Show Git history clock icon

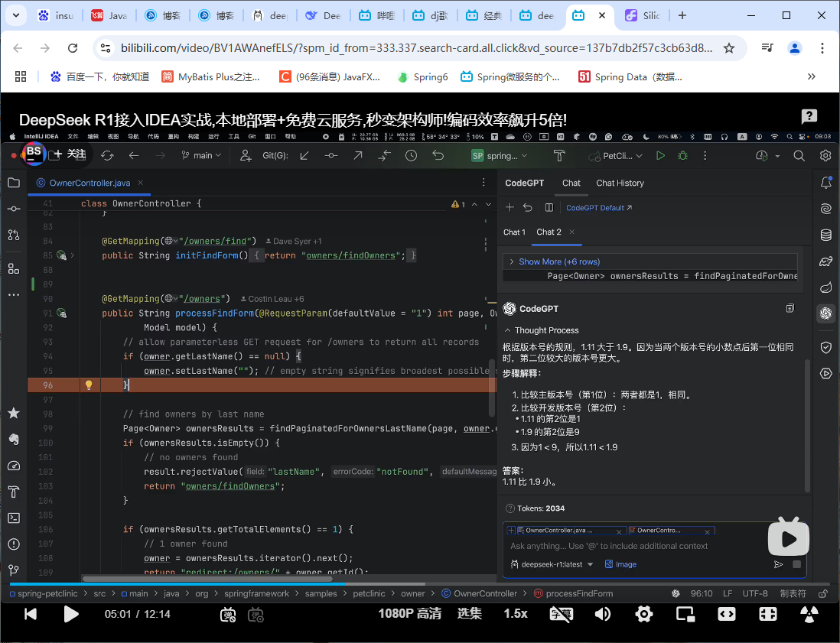411,156
